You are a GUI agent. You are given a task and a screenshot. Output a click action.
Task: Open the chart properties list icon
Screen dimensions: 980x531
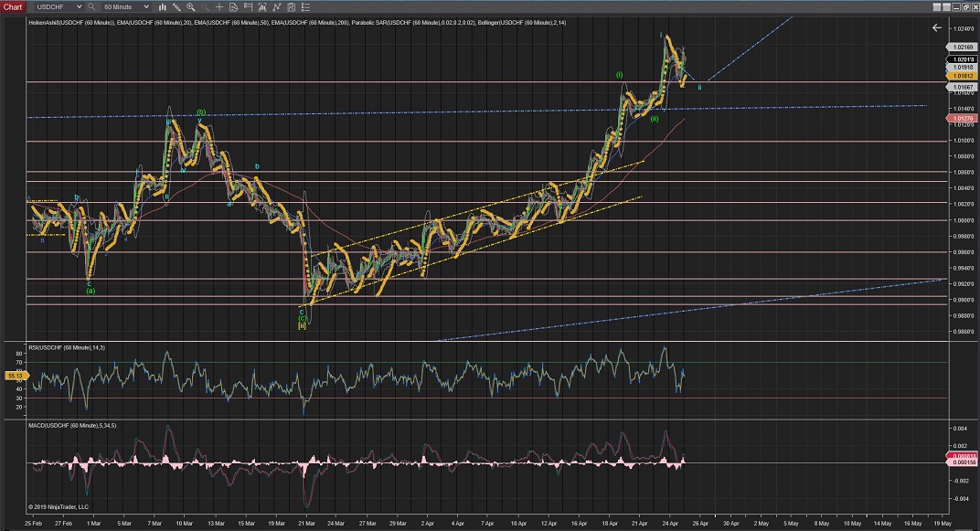coord(305,7)
